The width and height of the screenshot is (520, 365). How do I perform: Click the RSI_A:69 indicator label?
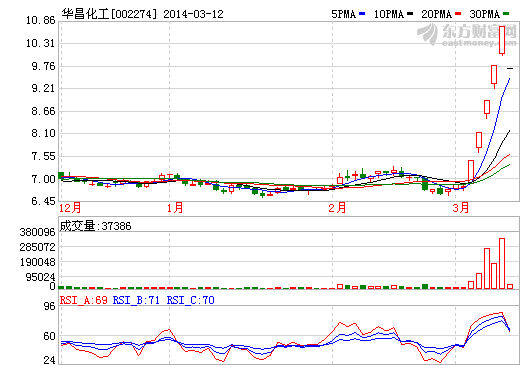[84, 300]
